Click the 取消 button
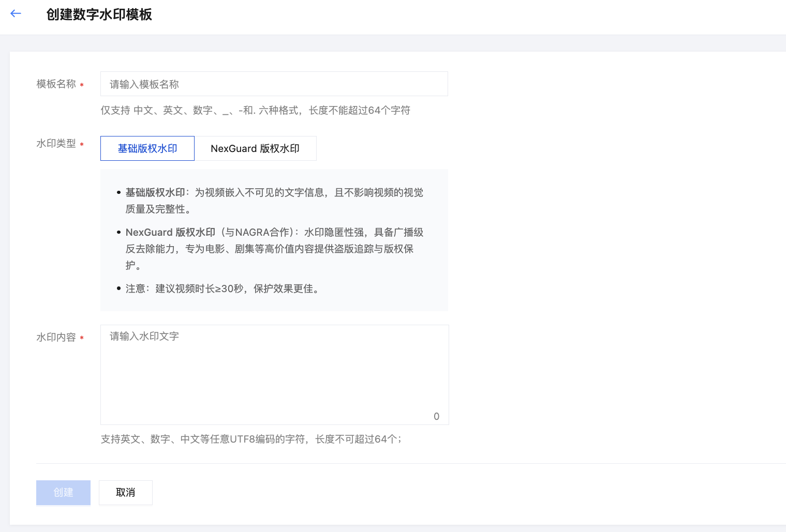Image resolution: width=786 pixels, height=532 pixels. [x=126, y=493]
